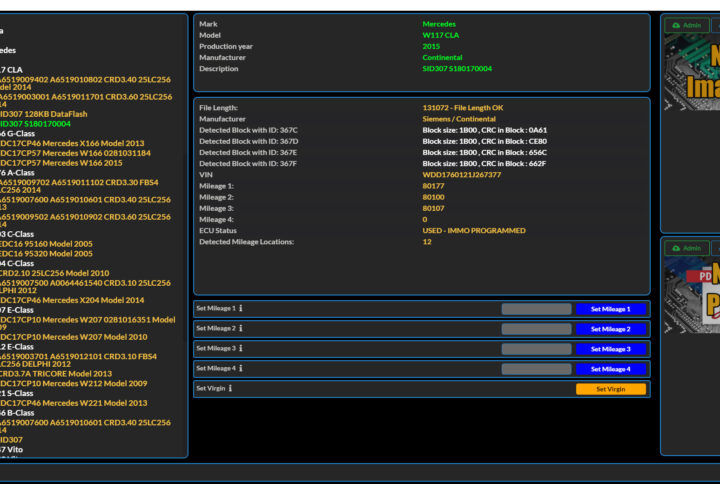Click the upper green Admin button
The height and width of the screenshot is (484, 720).
[685, 25]
